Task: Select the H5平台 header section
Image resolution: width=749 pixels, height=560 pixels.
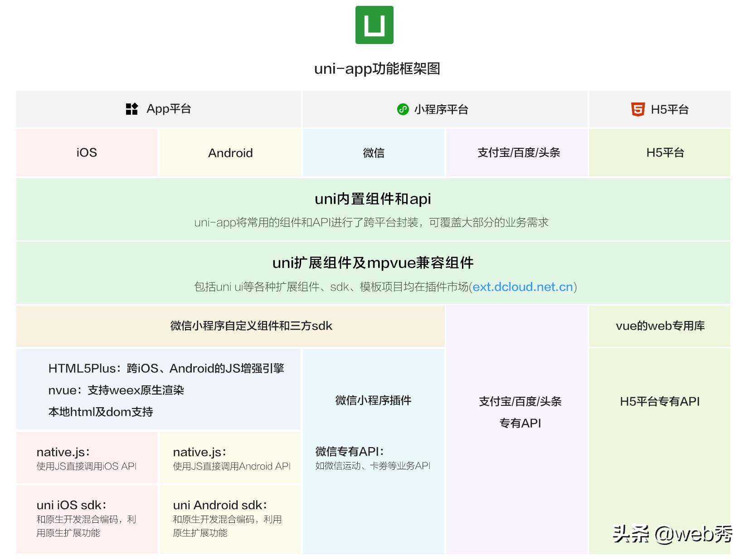Action: coord(660,109)
